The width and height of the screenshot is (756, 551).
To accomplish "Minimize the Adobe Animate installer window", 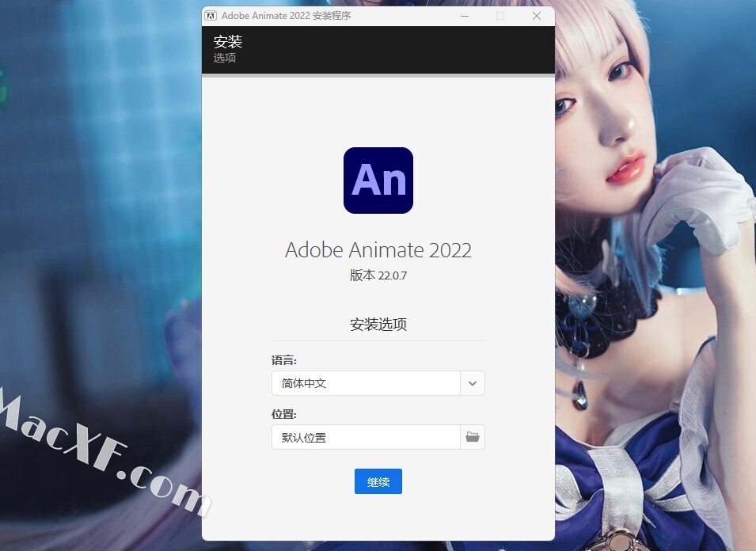I will point(463,16).
